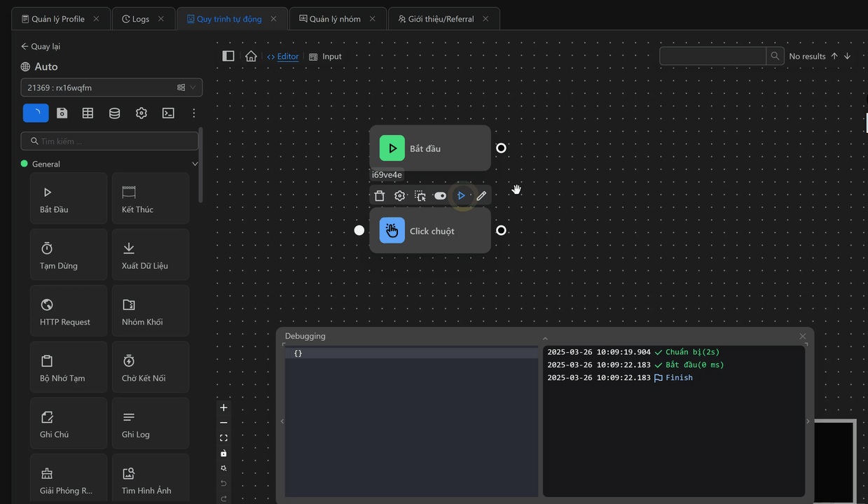Screen dimensions: 868x504
Task: Click the home icon in breadcrumb
Action: (x=251, y=56)
